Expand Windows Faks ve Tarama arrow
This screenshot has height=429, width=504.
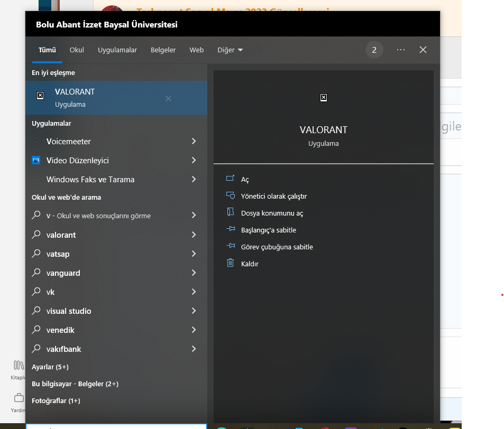pos(194,179)
